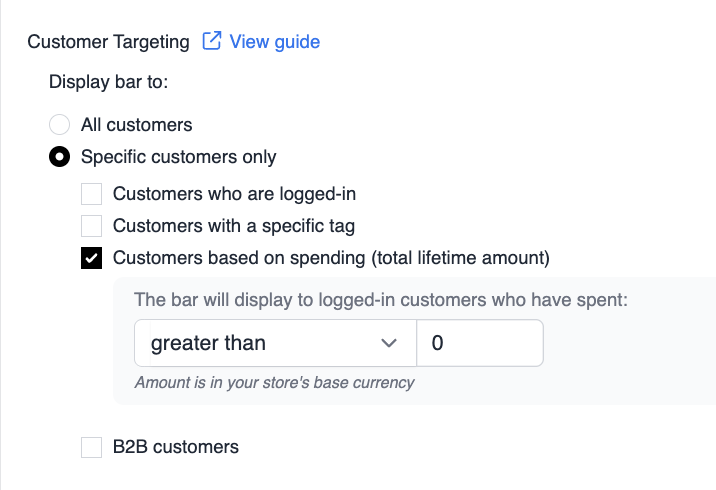
Task: Click the external link icon beside View guide
Action: [x=212, y=41]
